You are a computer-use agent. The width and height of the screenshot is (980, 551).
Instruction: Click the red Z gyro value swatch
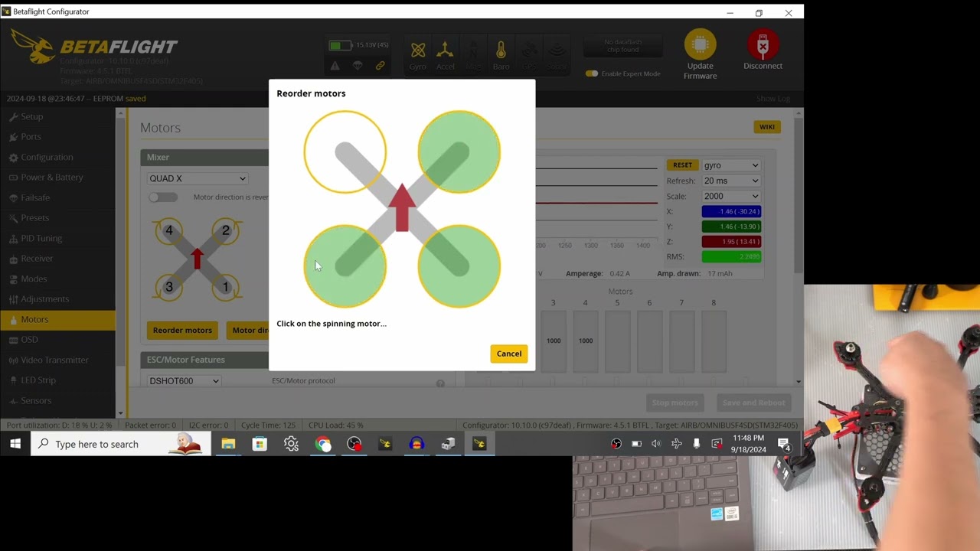pyautogui.click(x=731, y=242)
